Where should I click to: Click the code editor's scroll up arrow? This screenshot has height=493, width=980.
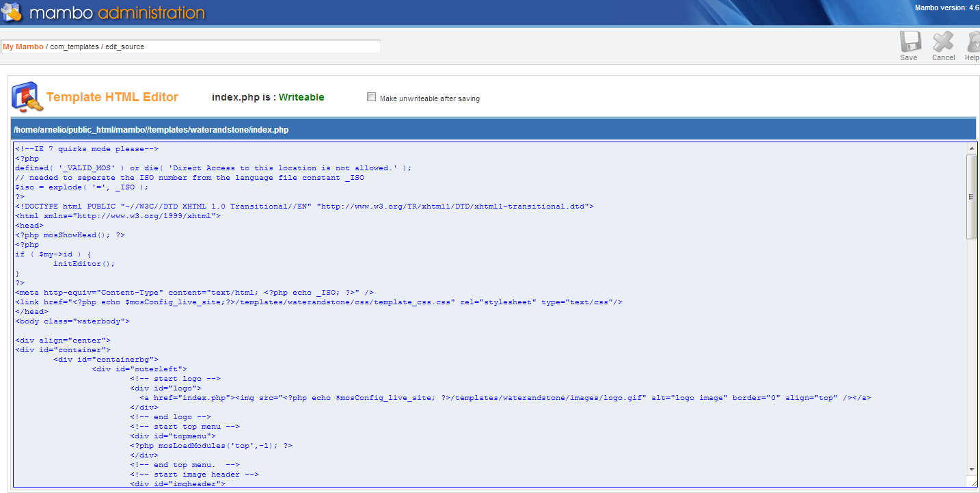(971, 148)
